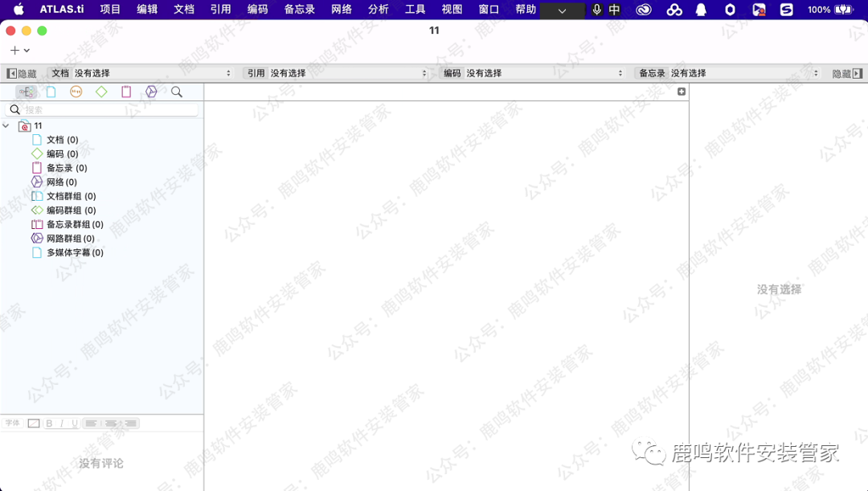This screenshot has height=491, width=868.
Task: Click the orange quotations icon in navigator toolbar
Action: pos(76,92)
